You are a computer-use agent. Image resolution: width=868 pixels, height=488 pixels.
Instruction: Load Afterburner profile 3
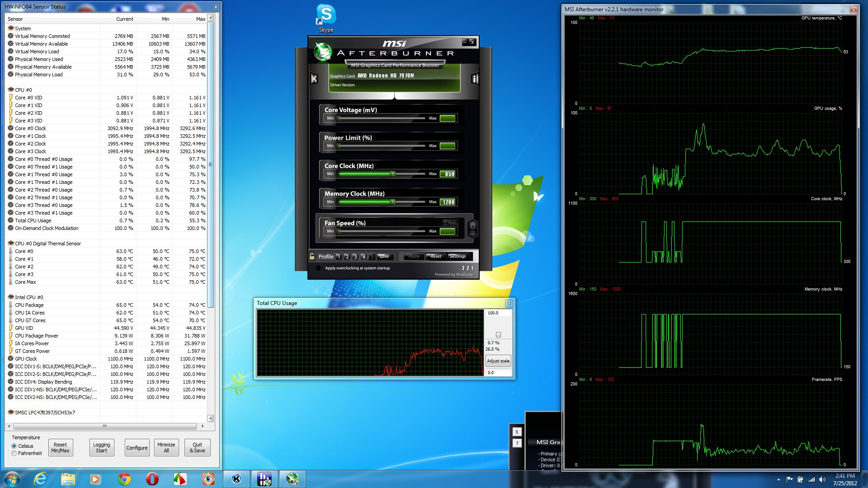coord(355,257)
